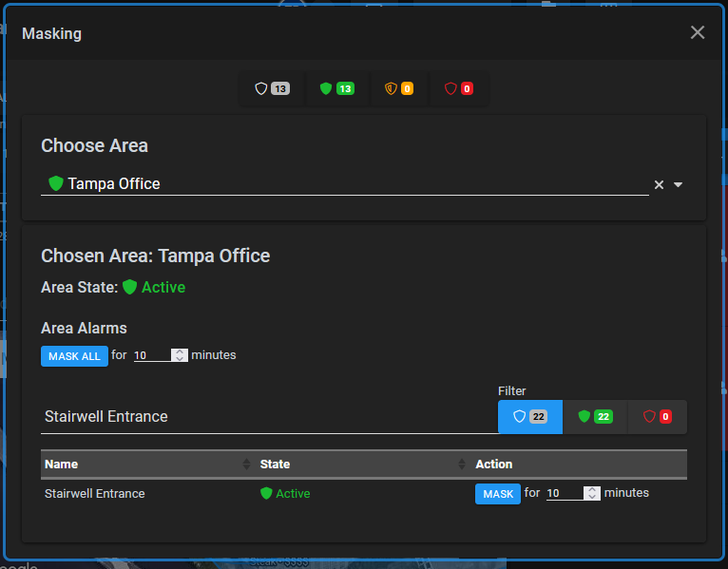Expand the Choose Area dropdown arrow
Screen dimensions: 728x569
[678, 184]
